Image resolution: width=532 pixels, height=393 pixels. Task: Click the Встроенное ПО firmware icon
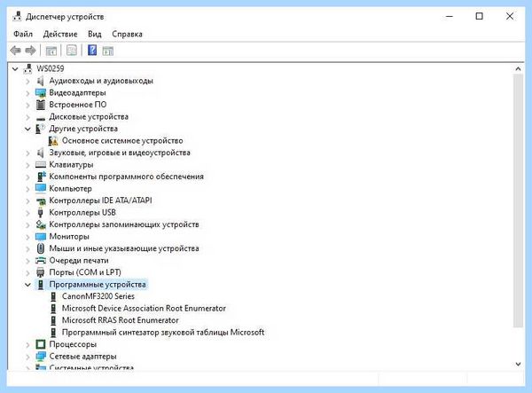point(41,105)
